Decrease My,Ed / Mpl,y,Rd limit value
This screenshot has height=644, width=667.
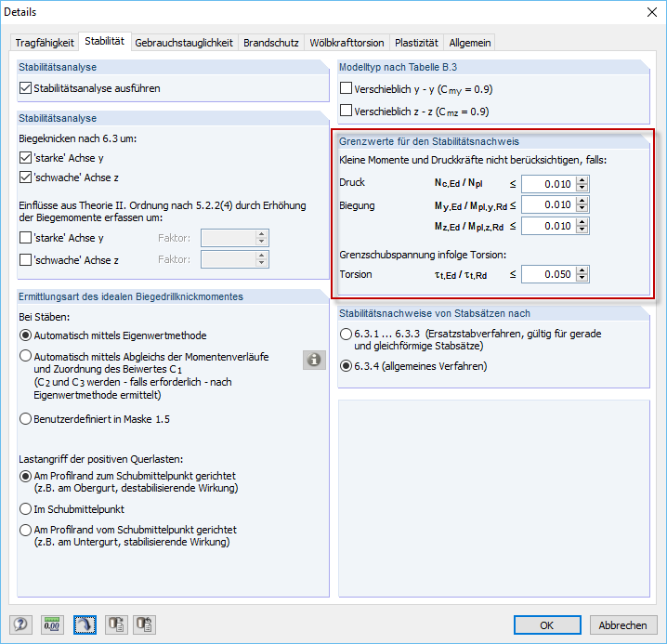pyautogui.click(x=582, y=208)
